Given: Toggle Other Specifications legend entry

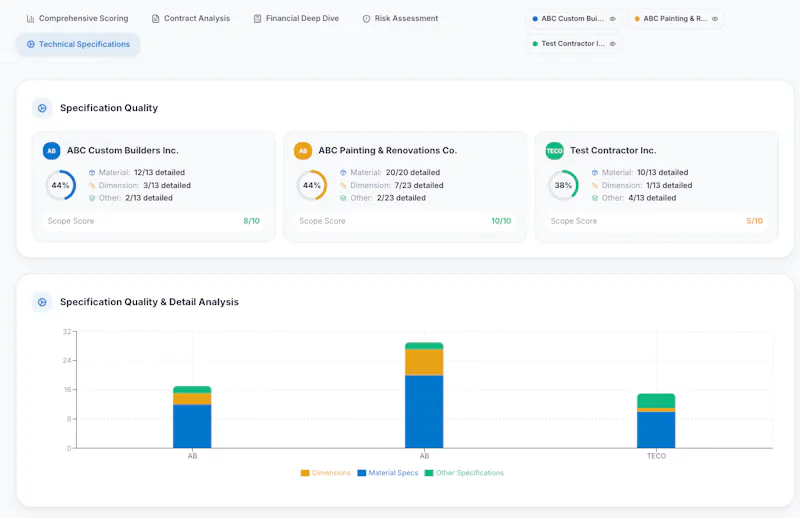Looking at the screenshot, I should pyautogui.click(x=464, y=473).
